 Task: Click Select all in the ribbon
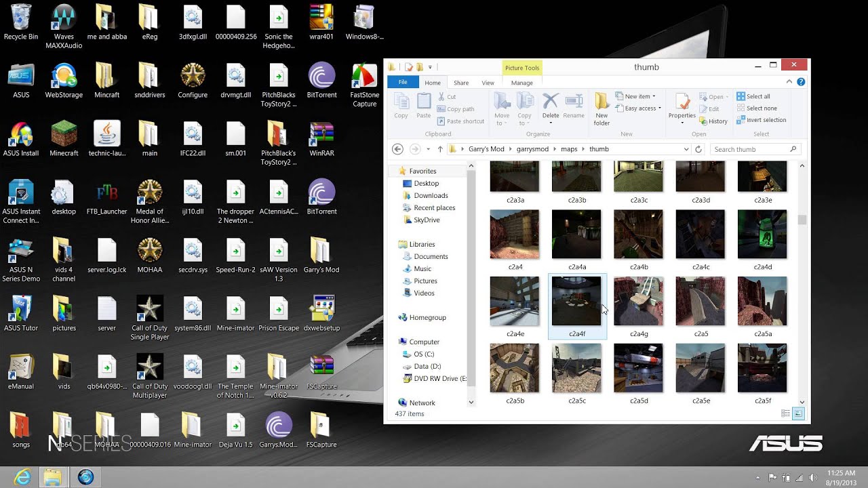tap(753, 96)
